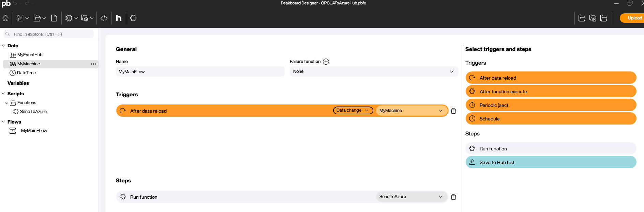Open the SendToAzure function dropdown

[411, 197]
